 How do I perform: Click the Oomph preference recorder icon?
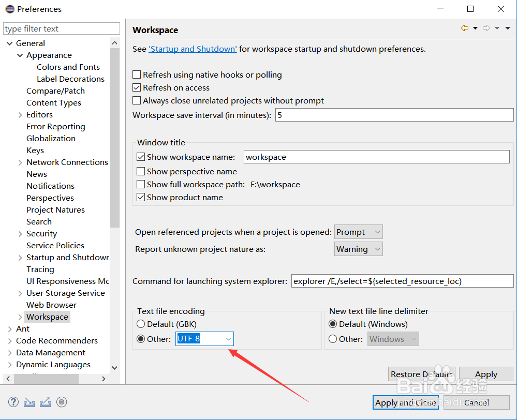62,402
